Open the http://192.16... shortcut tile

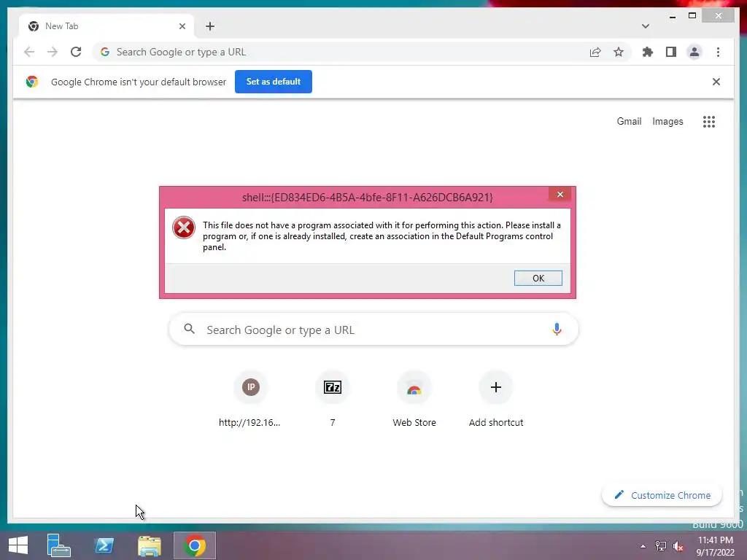[250, 400]
